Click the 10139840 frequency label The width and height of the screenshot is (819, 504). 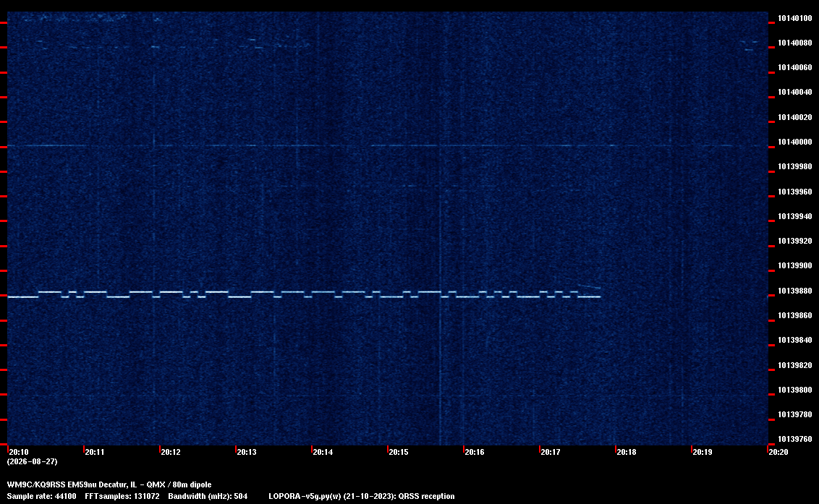[795, 339]
